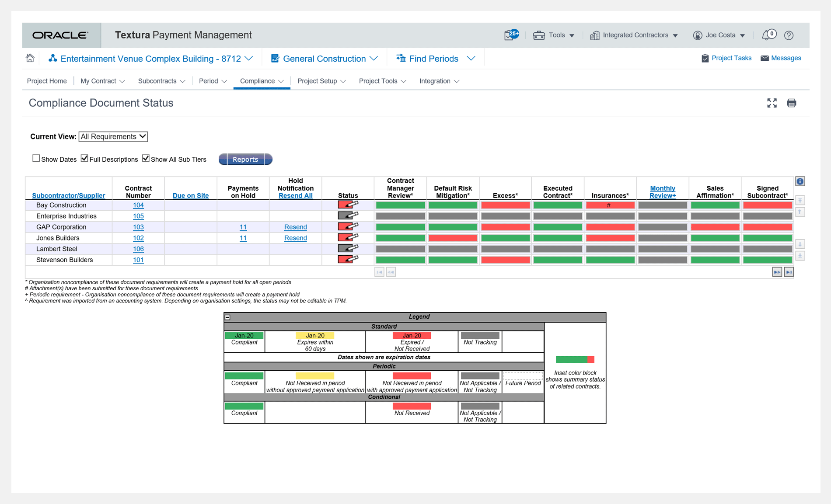The width and height of the screenshot is (831, 504).
Task: Open the Integration menu
Action: 439,81
